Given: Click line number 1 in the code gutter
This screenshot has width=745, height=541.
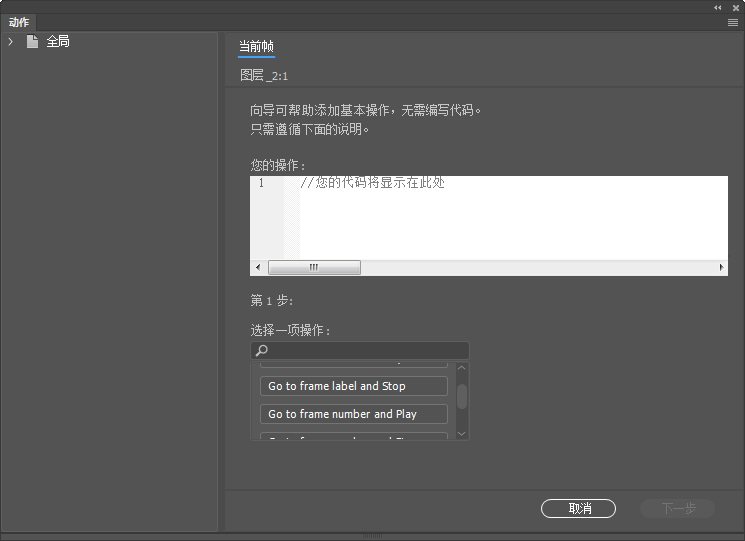Looking at the screenshot, I should pos(261,183).
